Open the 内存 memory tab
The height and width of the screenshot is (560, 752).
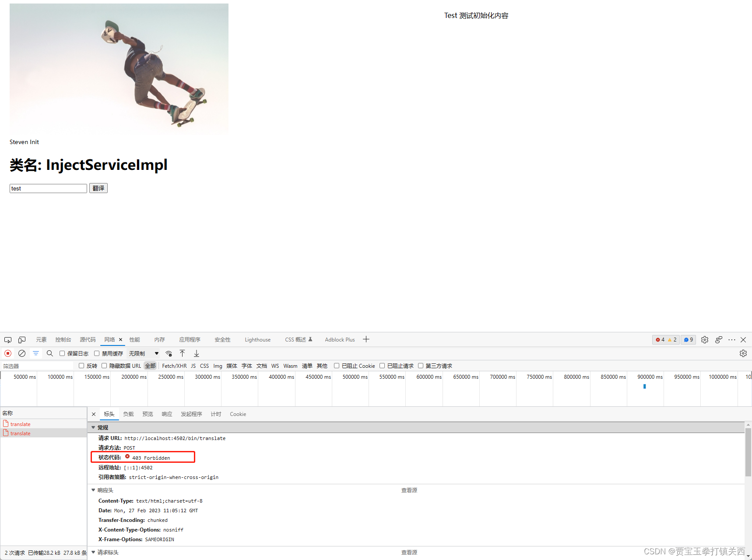160,340
